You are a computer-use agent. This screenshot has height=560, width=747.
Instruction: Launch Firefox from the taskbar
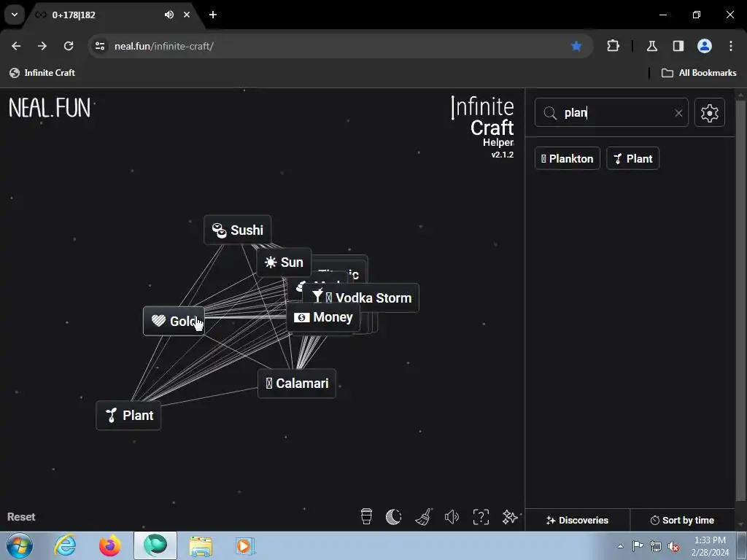pyautogui.click(x=110, y=545)
